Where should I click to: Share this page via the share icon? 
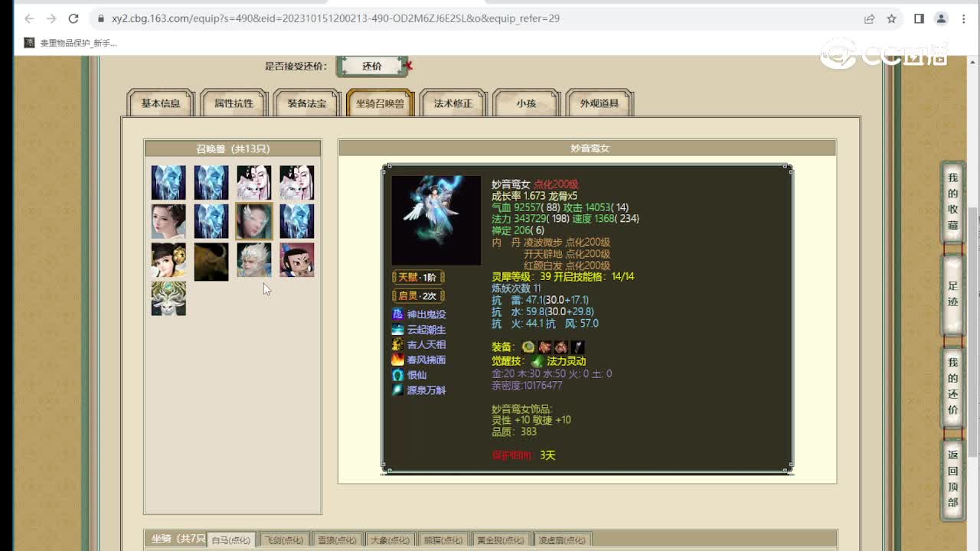click(870, 18)
